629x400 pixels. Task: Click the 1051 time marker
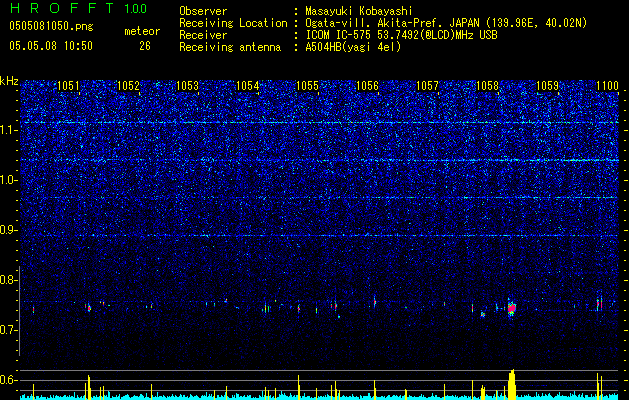68,86
